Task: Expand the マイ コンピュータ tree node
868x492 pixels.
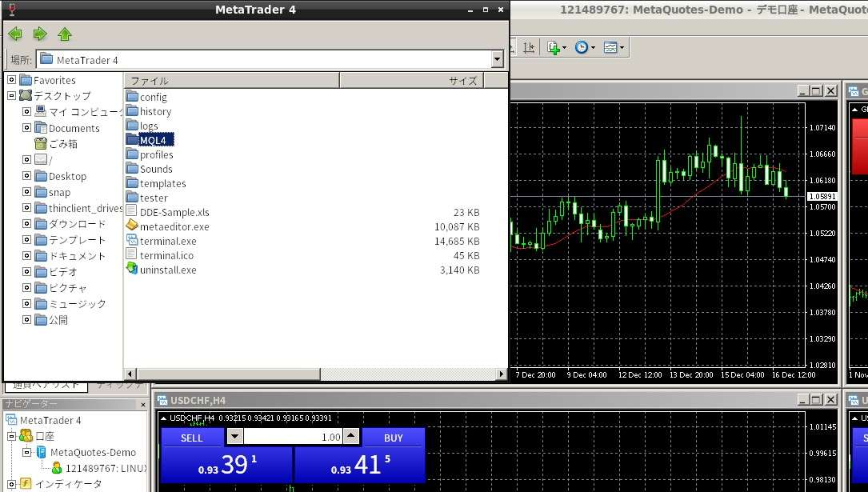Action: tap(26, 112)
